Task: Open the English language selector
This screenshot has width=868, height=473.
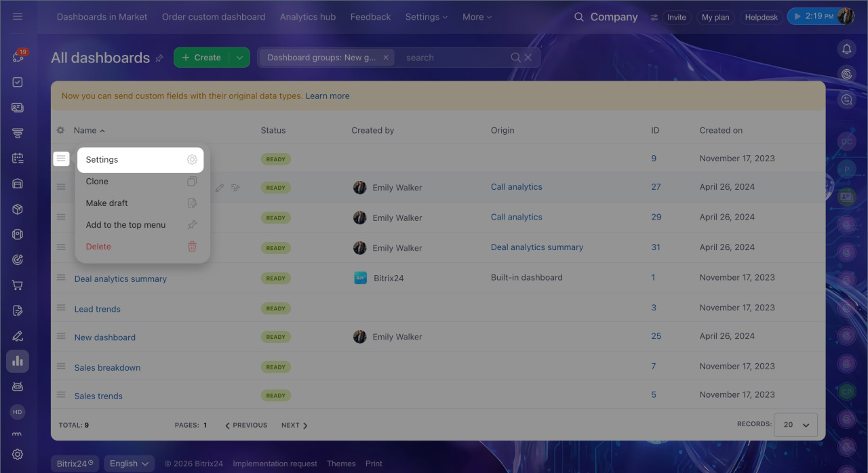Action: 129,464
